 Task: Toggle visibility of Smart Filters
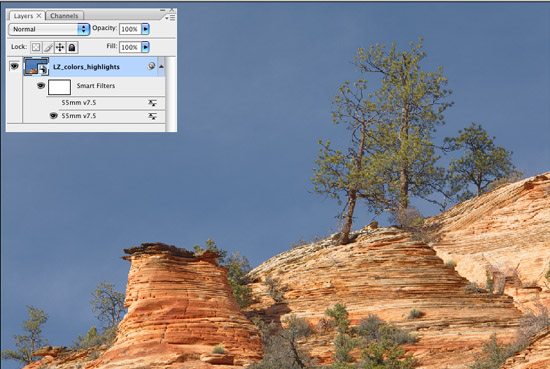pyautogui.click(x=41, y=86)
